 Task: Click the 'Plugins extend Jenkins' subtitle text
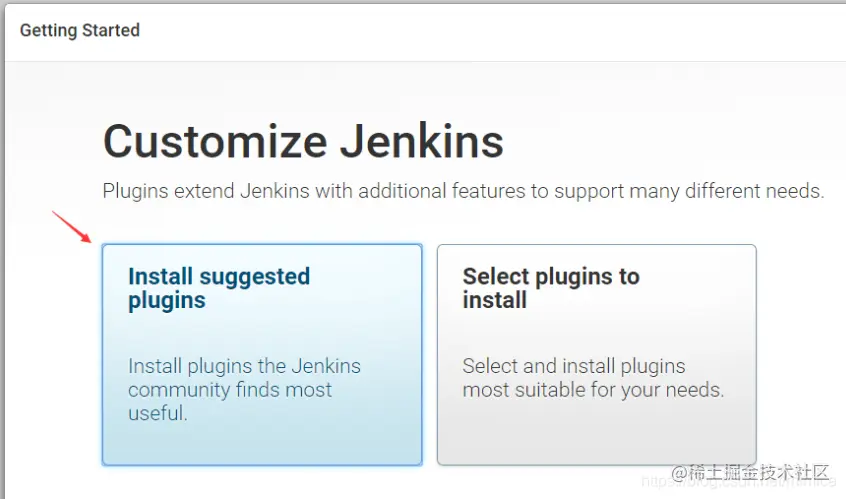(x=463, y=191)
